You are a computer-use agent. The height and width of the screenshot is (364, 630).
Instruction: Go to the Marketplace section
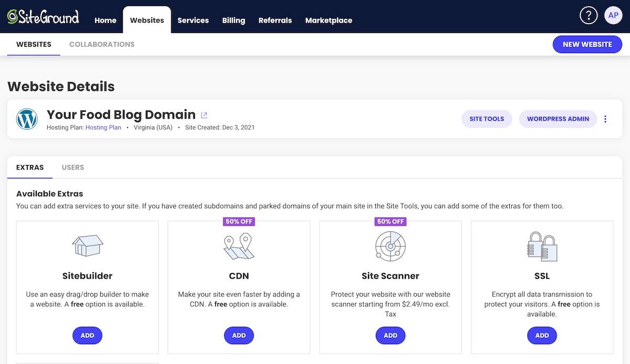[329, 20]
